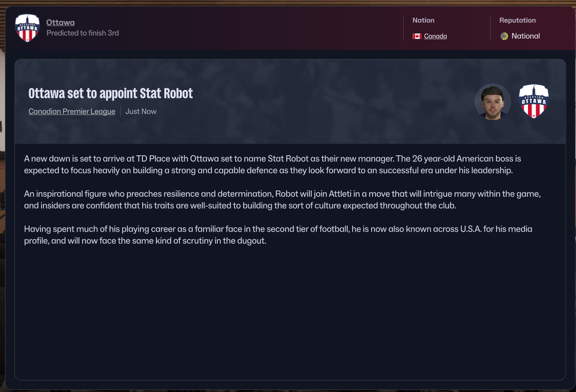
Task: Click the reputation icon beside National
Action: click(x=504, y=36)
